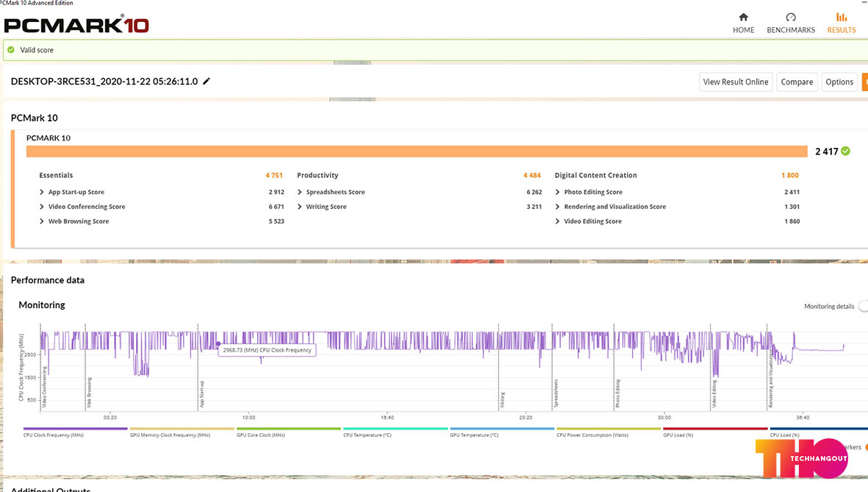Select the CPU Load legend swatch
This screenshot has width=868, height=492.
tap(819, 428)
